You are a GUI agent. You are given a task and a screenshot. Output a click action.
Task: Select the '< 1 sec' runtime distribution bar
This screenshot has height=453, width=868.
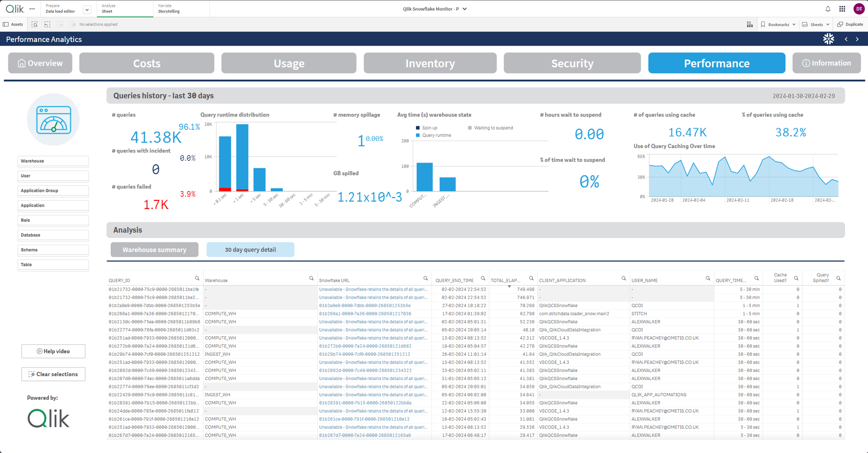pos(242,158)
